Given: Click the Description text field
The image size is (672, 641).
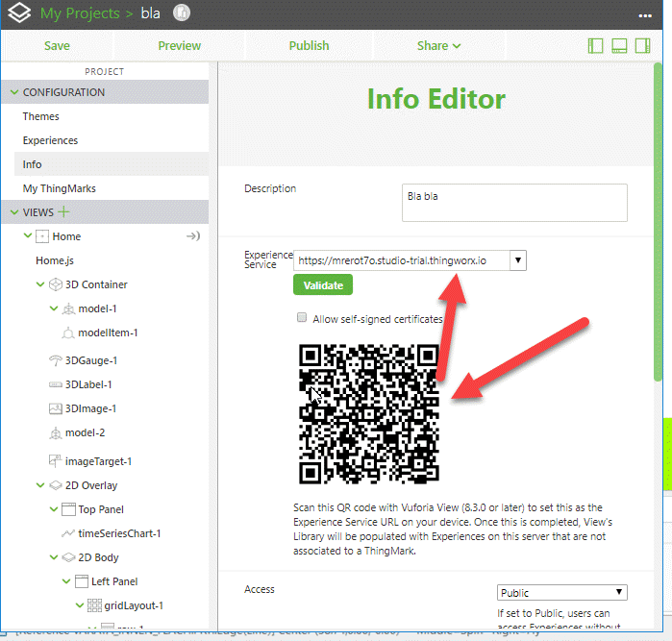Looking at the screenshot, I should [514, 203].
